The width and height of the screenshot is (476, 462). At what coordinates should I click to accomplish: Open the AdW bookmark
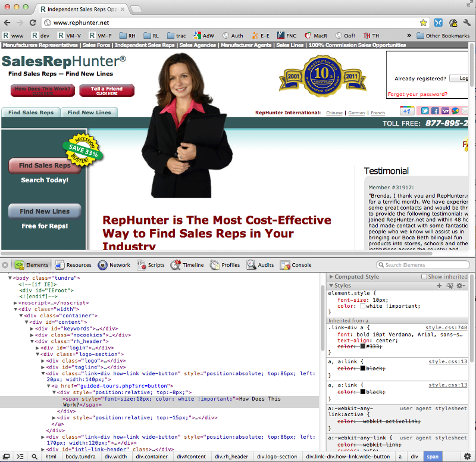[204, 36]
